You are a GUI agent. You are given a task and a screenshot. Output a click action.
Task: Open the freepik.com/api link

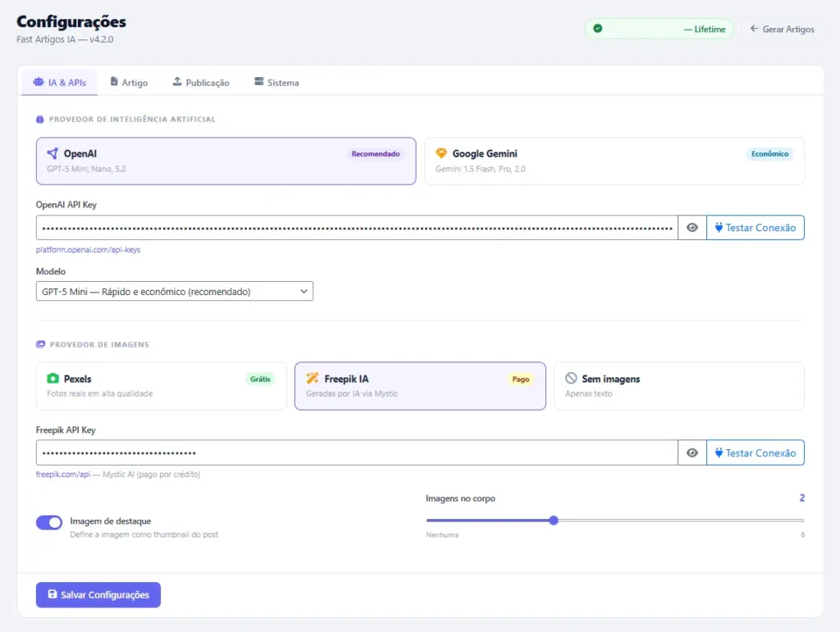(x=63, y=474)
